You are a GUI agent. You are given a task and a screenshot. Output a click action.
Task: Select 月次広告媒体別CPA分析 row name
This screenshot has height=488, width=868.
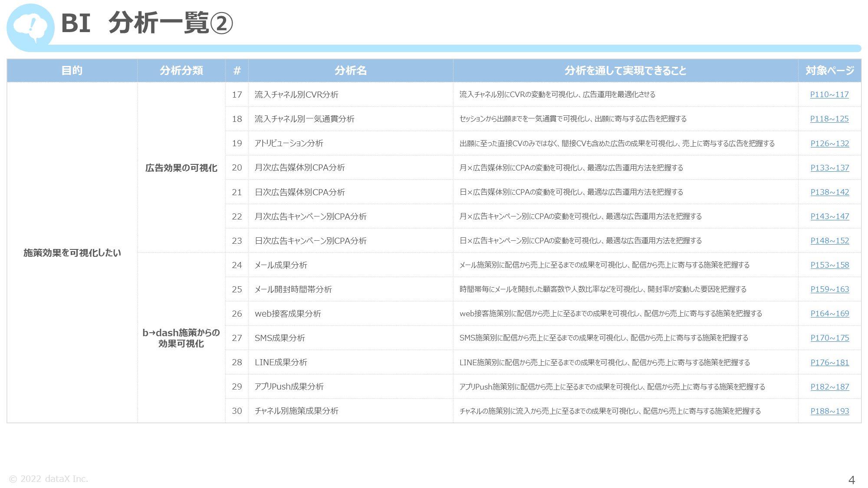pyautogui.click(x=300, y=167)
